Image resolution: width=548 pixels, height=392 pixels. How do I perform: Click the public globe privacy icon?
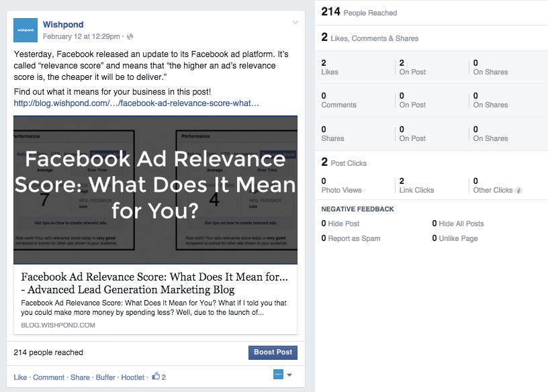pyautogui.click(x=130, y=36)
